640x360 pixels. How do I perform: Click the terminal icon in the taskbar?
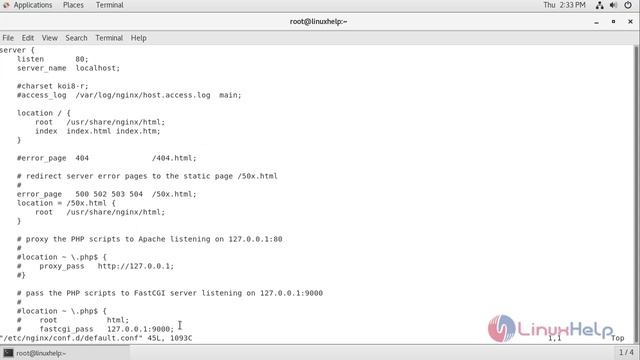(x=8, y=353)
